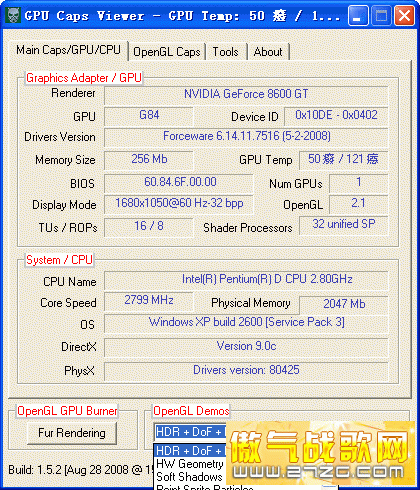Screen dimensions: 420x490
Task: Close the GPU Caps Viewer window
Action: [x=404, y=16]
